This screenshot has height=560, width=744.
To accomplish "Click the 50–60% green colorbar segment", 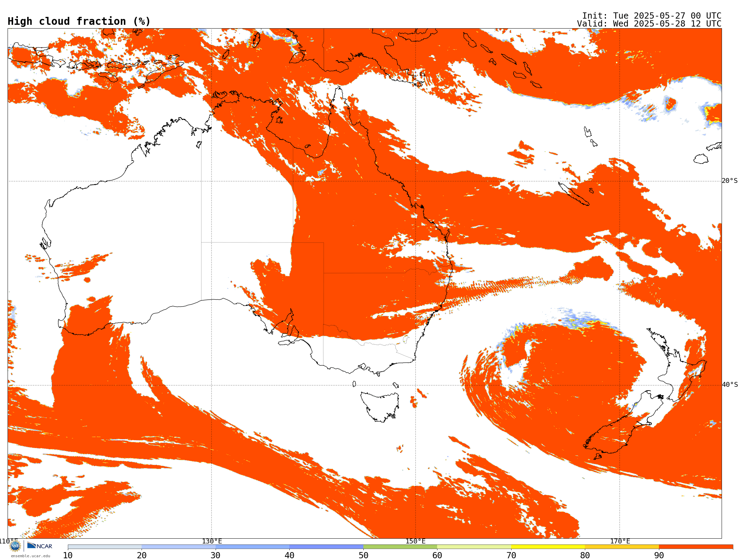I will coord(400,547).
